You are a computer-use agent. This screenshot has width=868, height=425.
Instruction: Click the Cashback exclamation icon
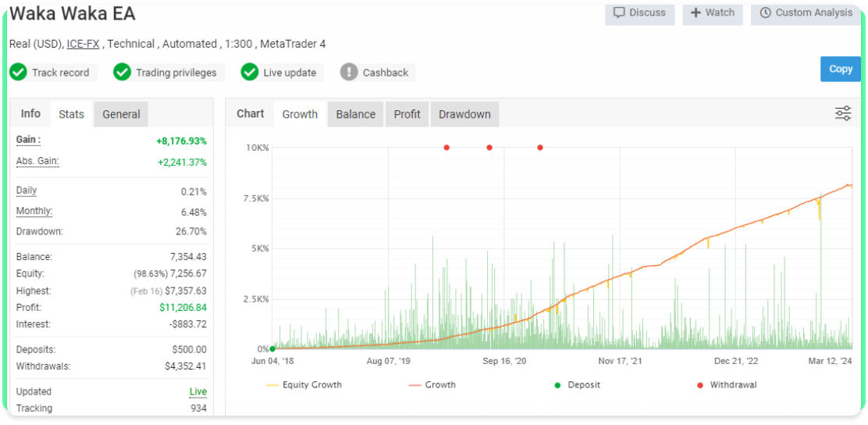click(x=349, y=72)
